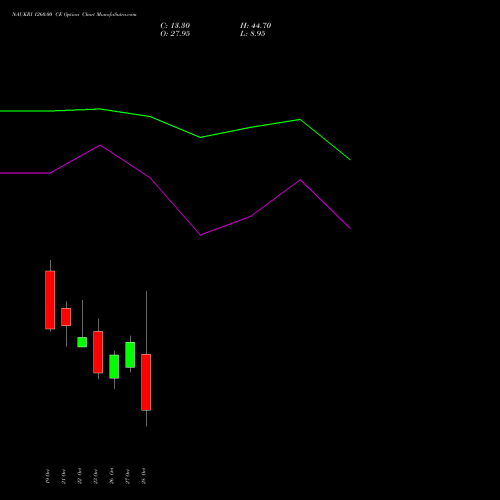Click the green candle for 27 Oct
The image size is (500, 500).
pyautogui.click(x=130, y=355)
